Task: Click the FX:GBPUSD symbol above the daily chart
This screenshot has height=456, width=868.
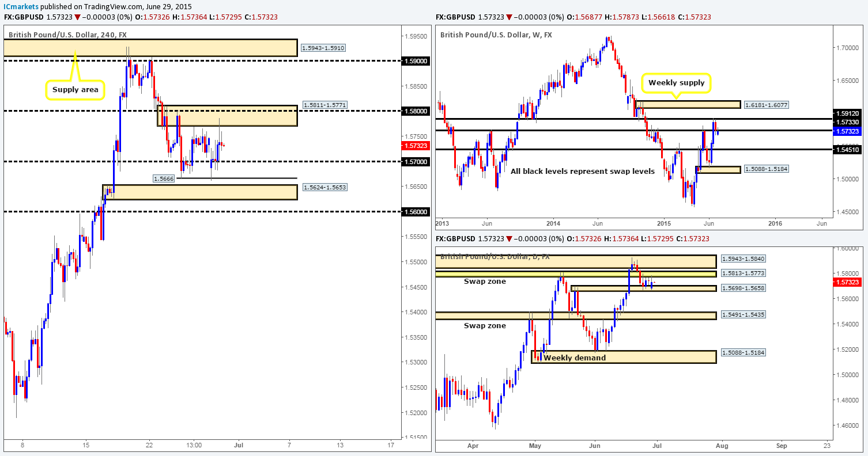Action: click(455, 238)
